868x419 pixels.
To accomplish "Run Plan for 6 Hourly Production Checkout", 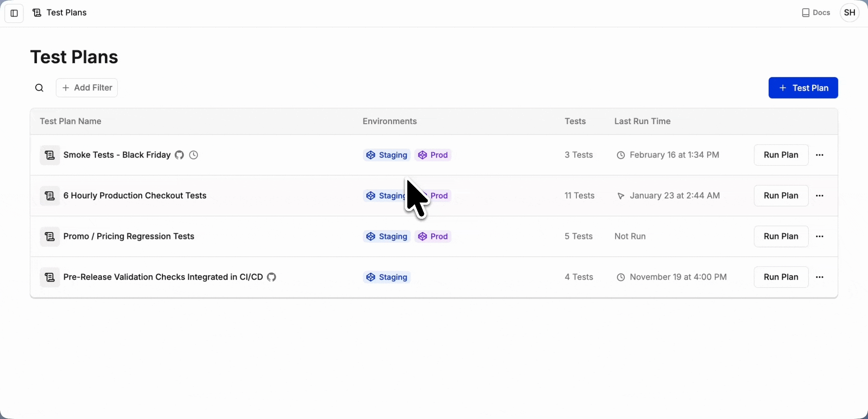I will [781, 196].
